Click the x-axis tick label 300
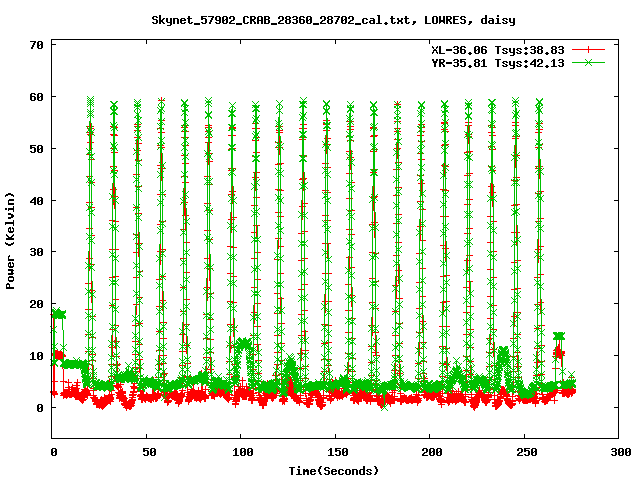The height and width of the screenshot is (480, 640). [x=621, y=452]
